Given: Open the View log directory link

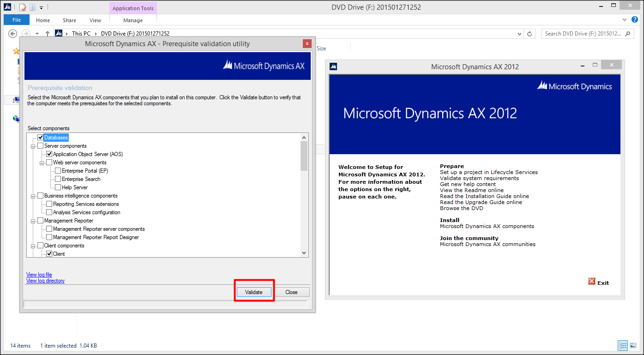Looking at the screenshot, I should 45,281.
